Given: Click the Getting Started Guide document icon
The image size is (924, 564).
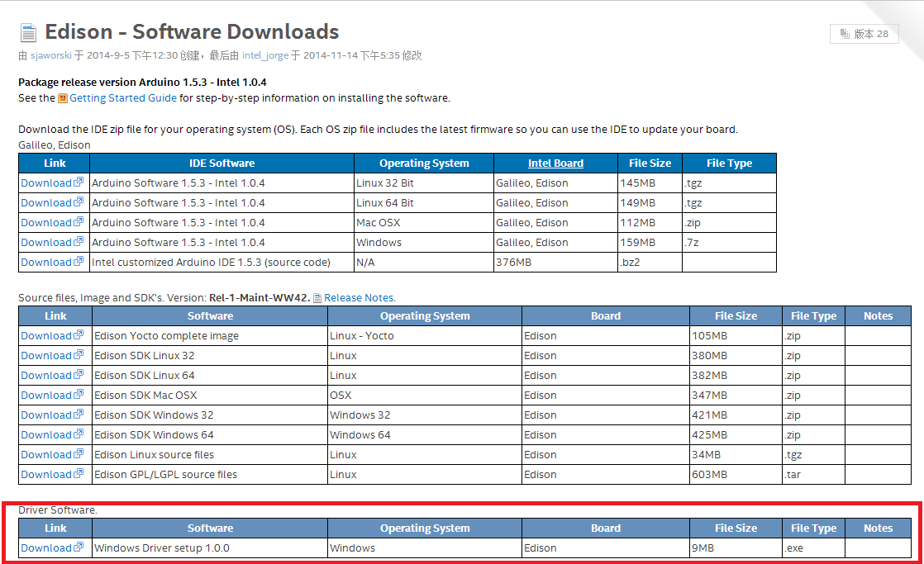Looking at the screenshot, I should pyautogui.click(x=63, y=98).
